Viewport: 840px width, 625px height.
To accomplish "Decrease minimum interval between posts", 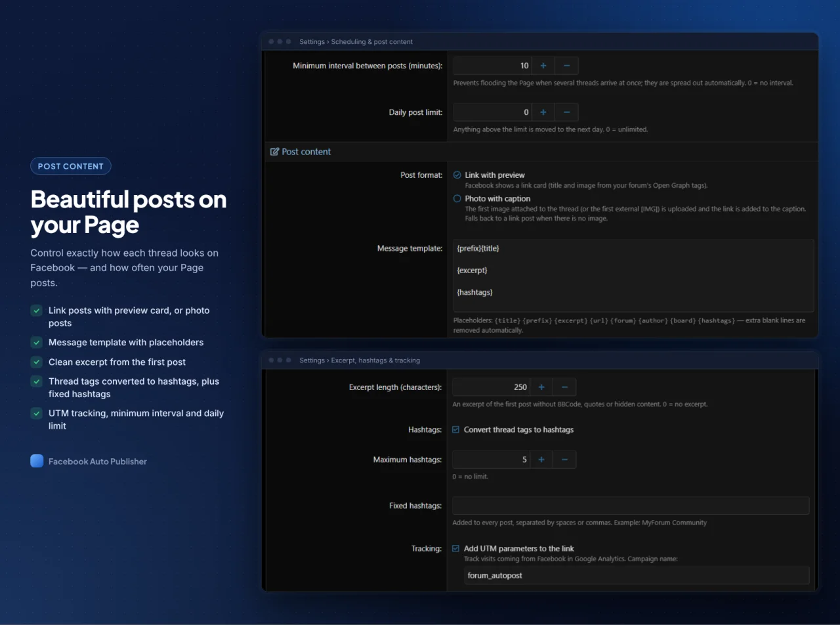I will (x=566, y=66).
